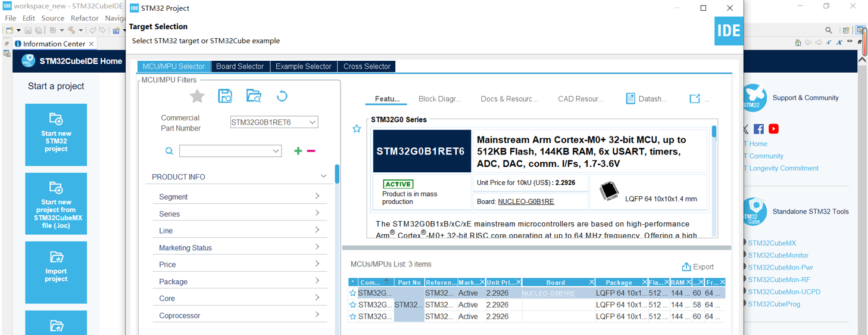Increase font size in Information Center toolbar
This screenshot has height=335, width=868.
coord(839,42)
